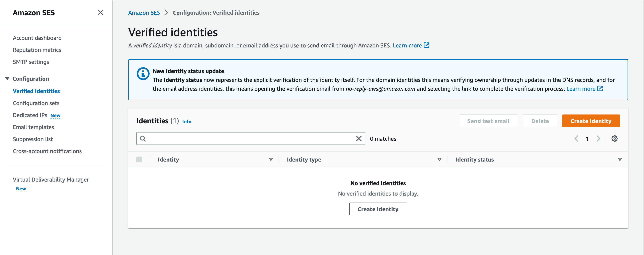Click the '0 matches' text
Viewport: 644px width, 255px height.
[x=383, y=139]
